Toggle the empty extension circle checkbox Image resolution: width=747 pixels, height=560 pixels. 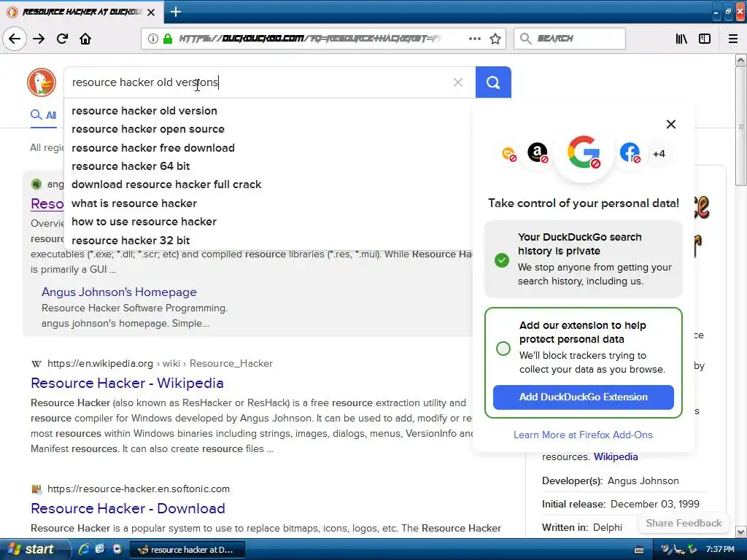point(503,349)
